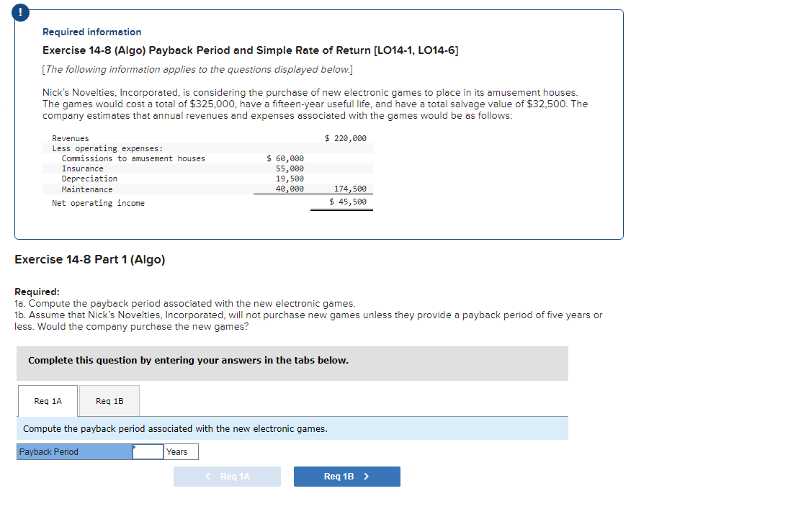Image resolution: width=806 pixels, height=532 pixels.
Task: Click the disabled Req 1A back button
Action: pyautogui.click(x=227, y=476)
